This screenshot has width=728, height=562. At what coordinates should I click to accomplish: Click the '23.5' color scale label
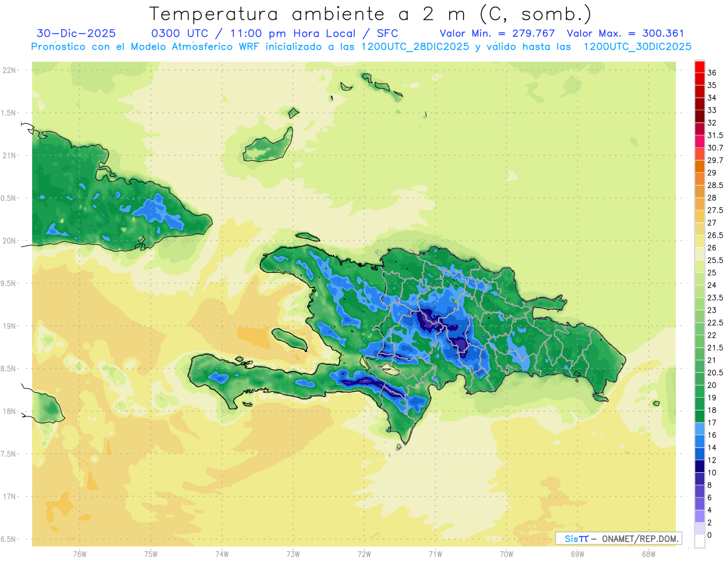715,298
